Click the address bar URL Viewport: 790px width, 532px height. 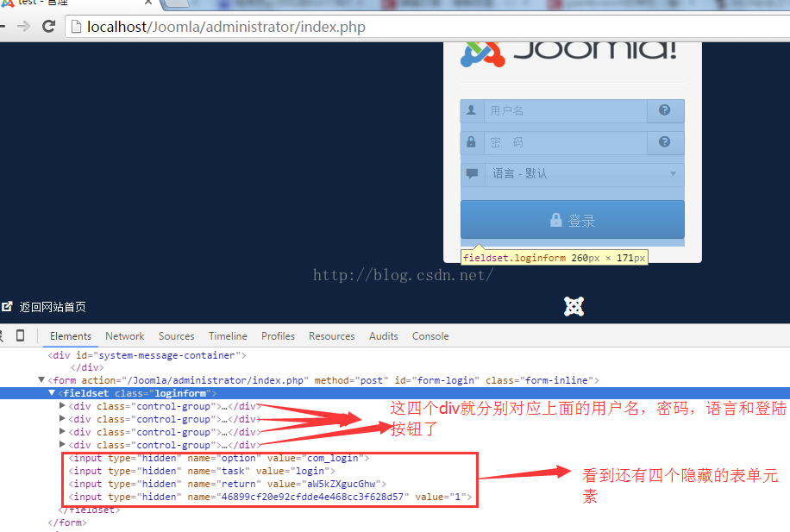tap(226, 27)
